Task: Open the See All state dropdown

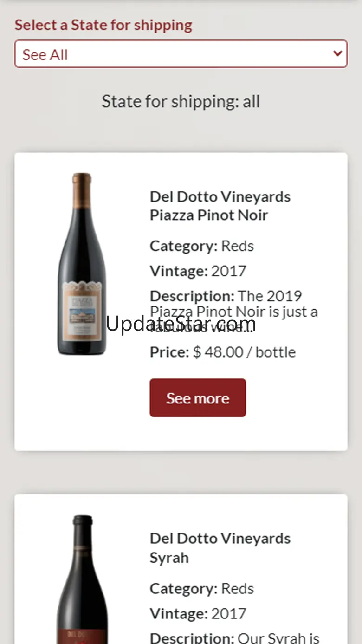Action: point(181,54)
